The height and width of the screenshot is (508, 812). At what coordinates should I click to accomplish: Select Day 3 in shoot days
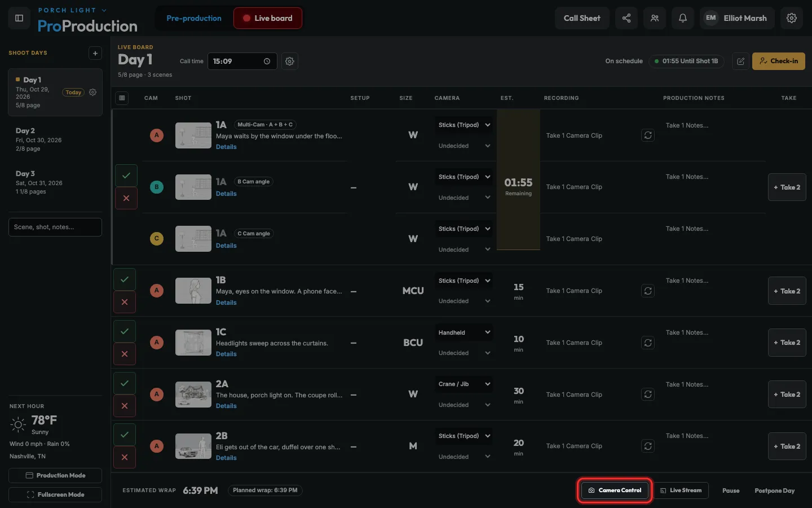pyautogui.click(x=55, y=182)
